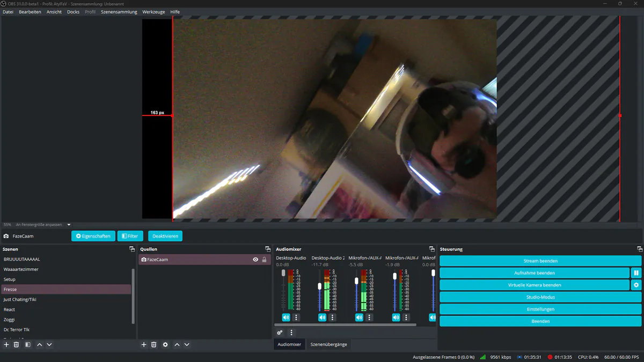
Task: Switch to the Audiomixer tab
Action: click(x=289, y=344)
